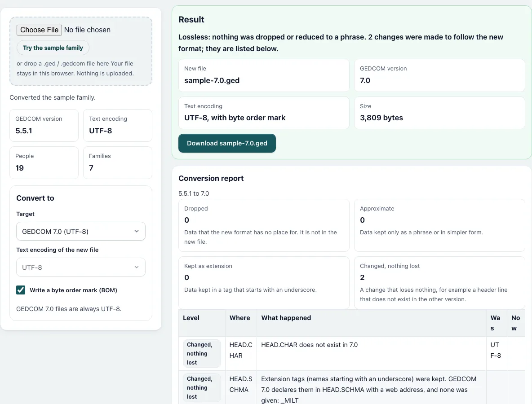Viewport: 532px width, 404px height.
Task: Click the People count 19
Action: pyautogui.click(x=20, y=168)
